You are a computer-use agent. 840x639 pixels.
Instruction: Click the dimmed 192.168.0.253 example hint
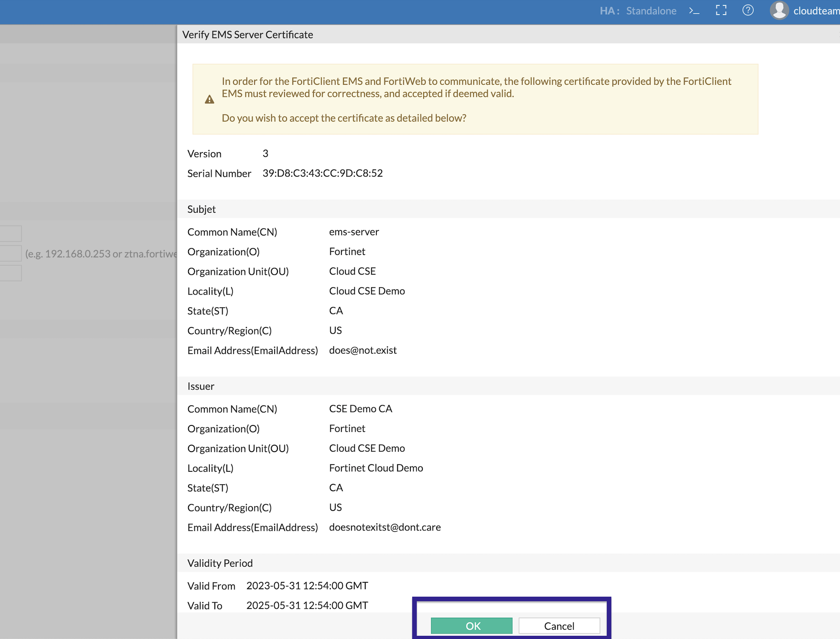[101, 254]
